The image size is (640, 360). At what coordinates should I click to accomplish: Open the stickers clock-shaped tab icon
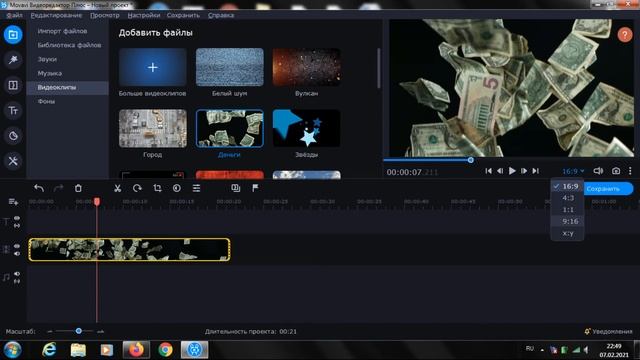point(13,136)
